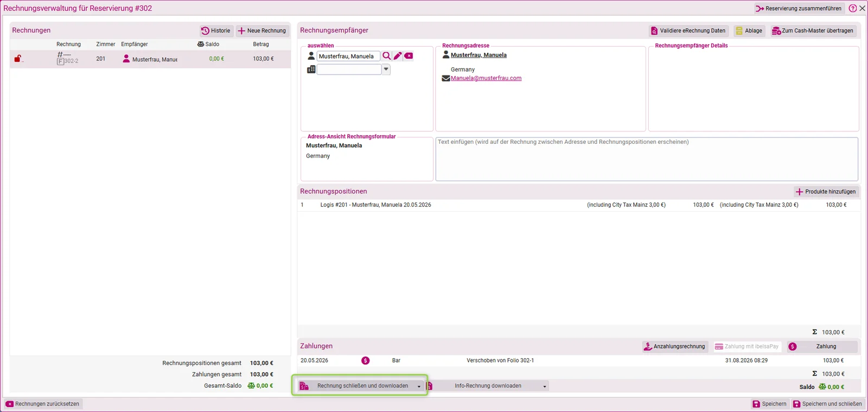868x412 pixels.
Task: Click the payment date 20.05.2026
Action: click(x=315, y=360)
